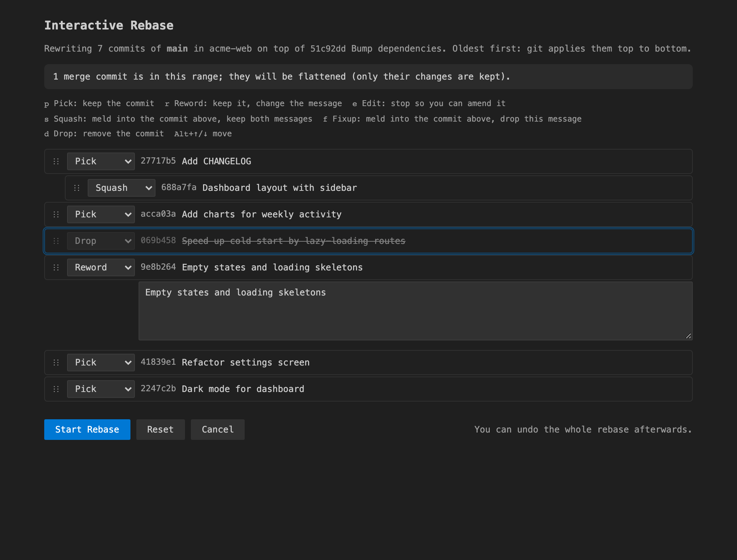737x560 pixels.
Task: Click the 'Drop: remove the commit' hint
Action: pyautogui.click(x=104, y=134)
